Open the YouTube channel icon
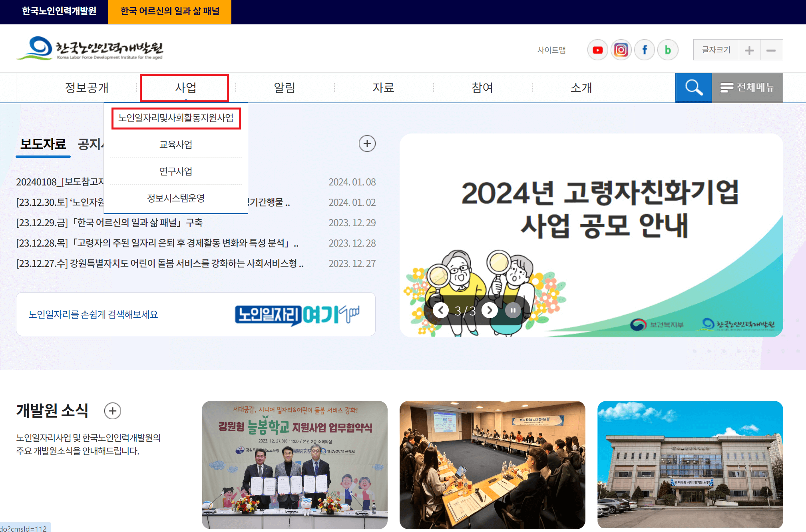 coord(597,50)
